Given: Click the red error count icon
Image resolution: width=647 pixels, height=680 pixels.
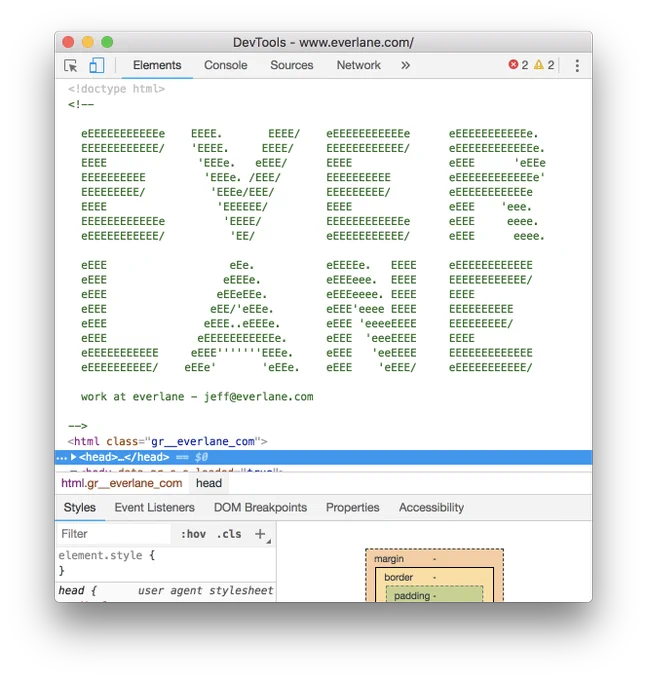Looking at the screenshot, I should pyautogui.click(x=513, y=65).
